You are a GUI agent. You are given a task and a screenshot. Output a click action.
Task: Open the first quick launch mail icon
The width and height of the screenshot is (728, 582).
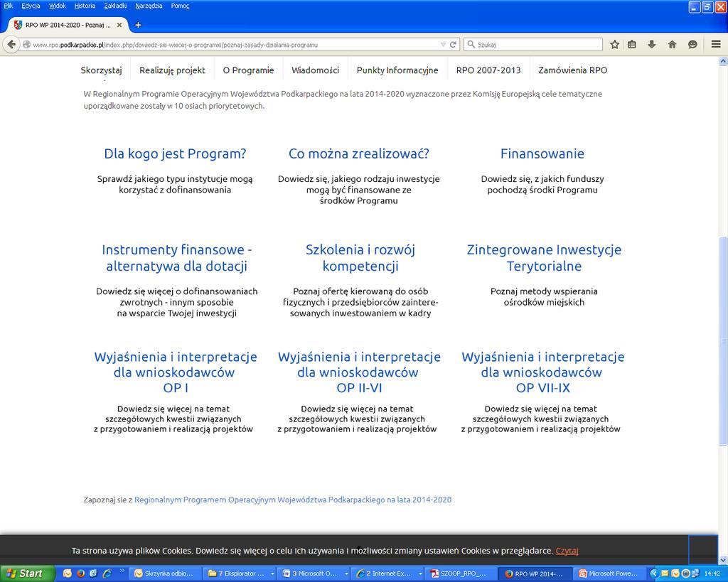pyautogui.click(x=68, y=573)
